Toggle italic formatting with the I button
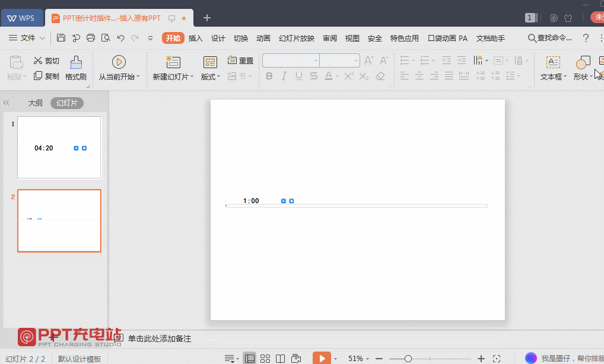The width and height of the screenshot is (604, 364). click(x=283, y=76)
